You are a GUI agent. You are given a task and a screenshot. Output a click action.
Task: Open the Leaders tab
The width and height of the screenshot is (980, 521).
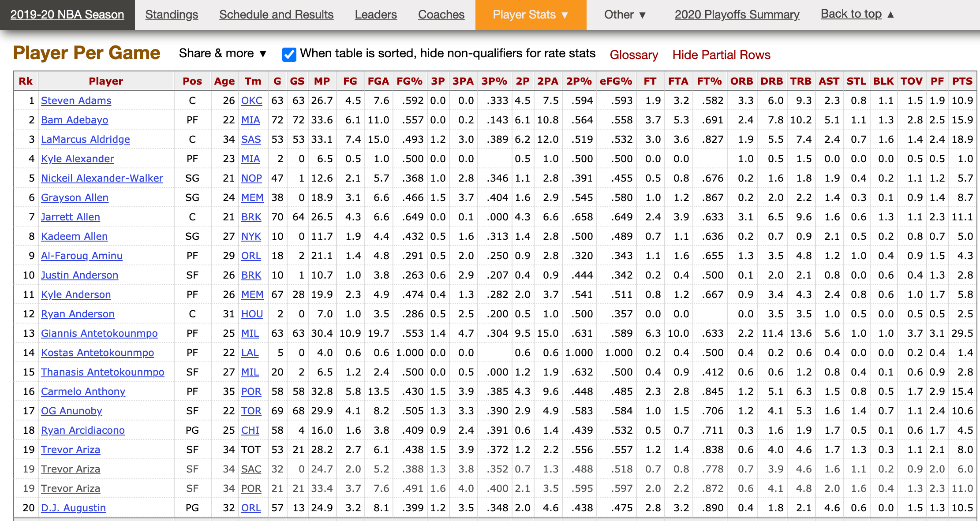(x=375, y=15)
